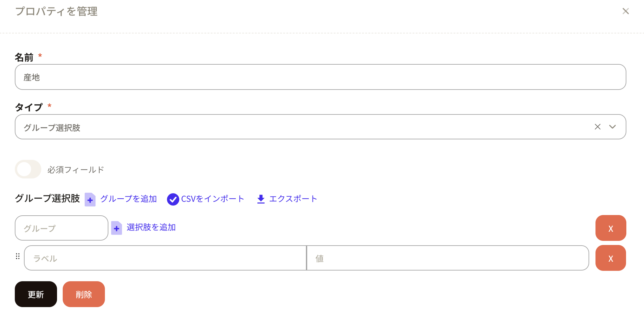Click the エクスポート link
Image resolution: width=644 pixels, height=326 pixels.
[x=293, y=199]
